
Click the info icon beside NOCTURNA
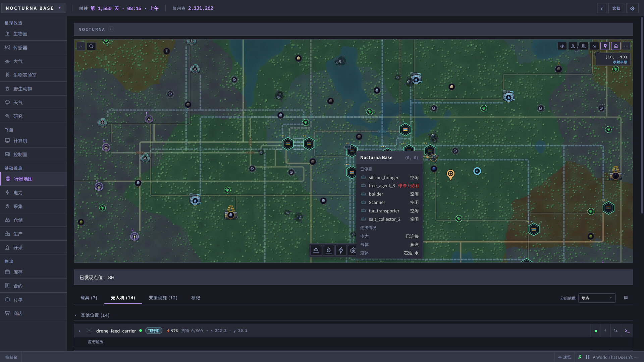click(111, 29)
